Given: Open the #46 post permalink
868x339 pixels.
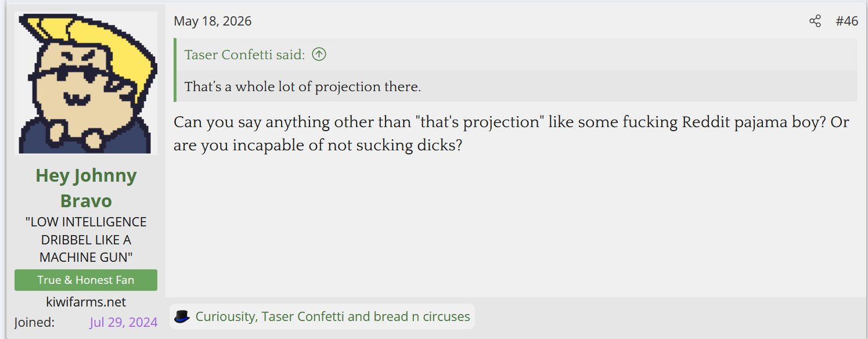Looking at the screenshot, I should point(847,21).
